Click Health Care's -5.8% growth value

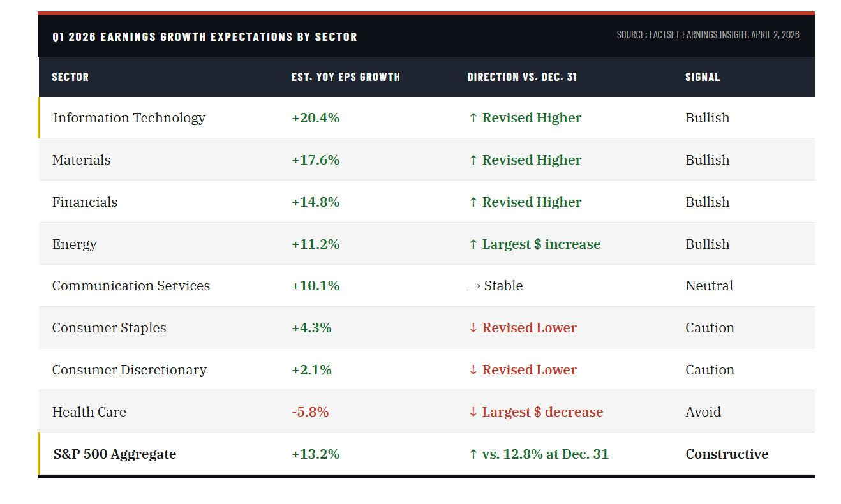310,412
